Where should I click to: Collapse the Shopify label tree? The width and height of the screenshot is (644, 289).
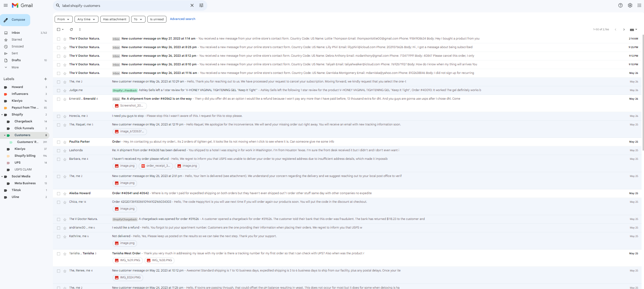2,115
